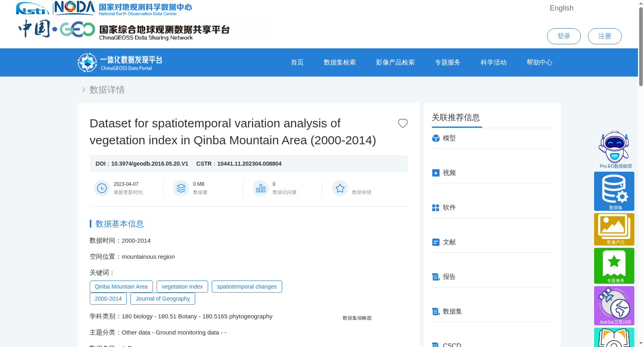This screenshot has height=347, width=644.
Task: Click the 180.5165 phytogeography subject line
Action: pos(181,316)
